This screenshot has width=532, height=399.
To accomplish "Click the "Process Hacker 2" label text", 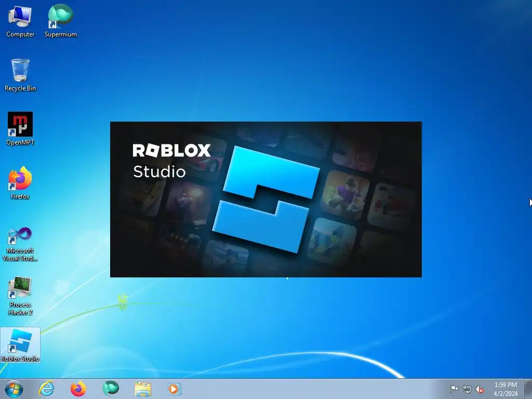I will point(20,309).
